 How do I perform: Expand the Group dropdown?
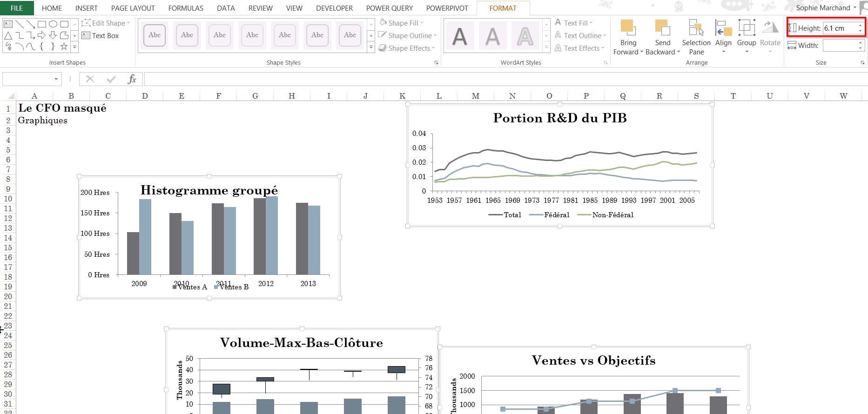(x=747, y=37)
